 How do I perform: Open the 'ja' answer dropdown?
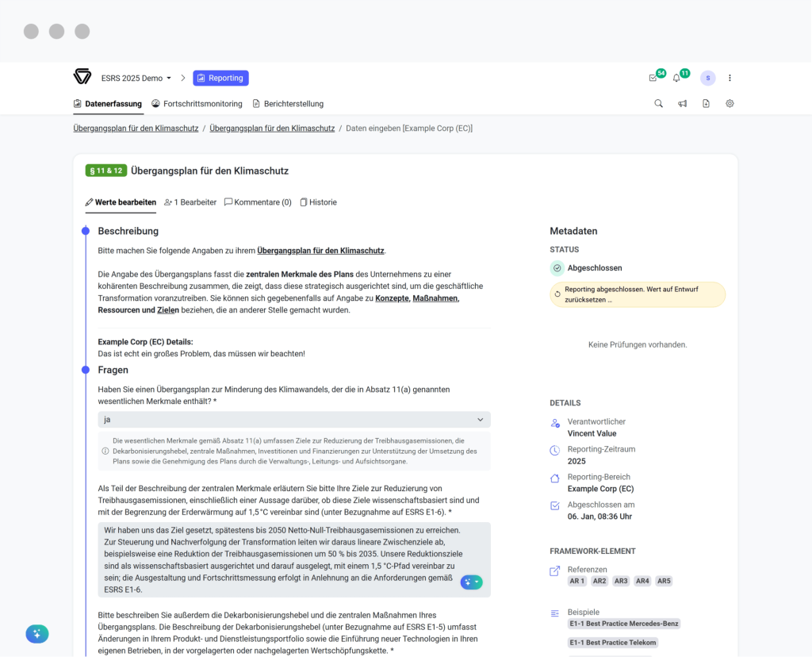(x=294, y=420)
